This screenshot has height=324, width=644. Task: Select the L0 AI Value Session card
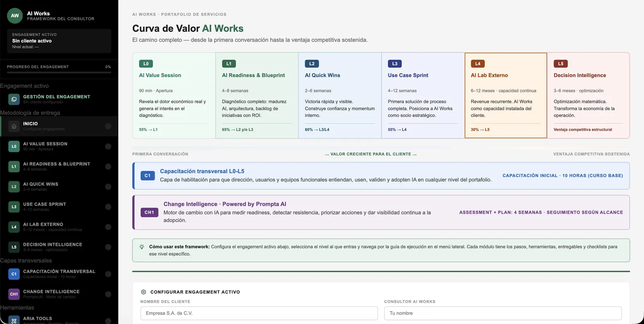tap(174, 95)
